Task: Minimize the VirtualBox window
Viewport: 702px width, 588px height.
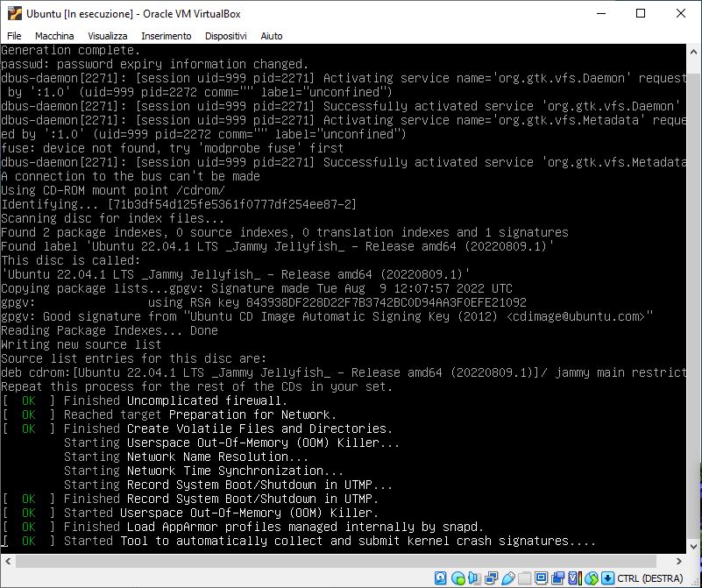Action: click(x=601, y=13)
